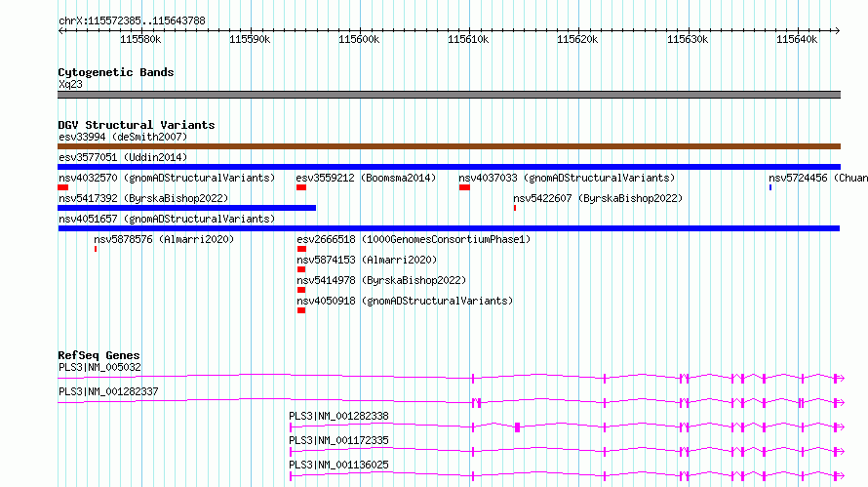The height and width of the screenshot is (487, 868).
Task: Select the gray Xq23 cytogenetic band bar
Action: point(449,95)
